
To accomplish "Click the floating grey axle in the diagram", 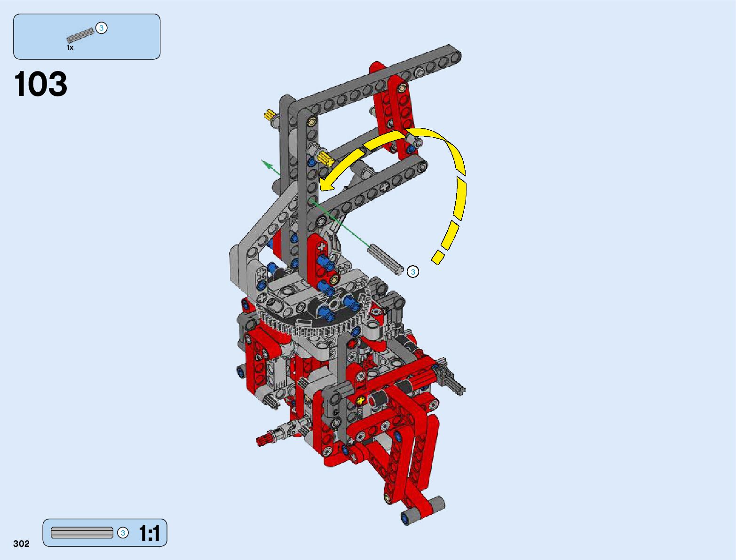I will coord(386,258).
